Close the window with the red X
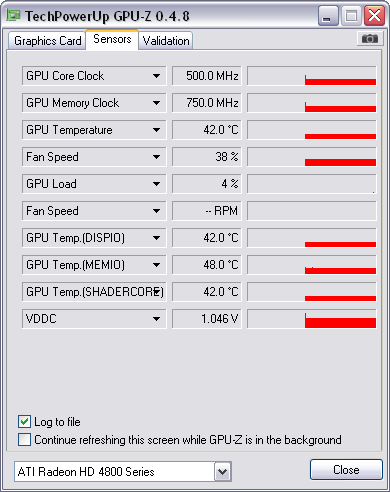This screenshot has height=492, width=390. tap(374, 16)
